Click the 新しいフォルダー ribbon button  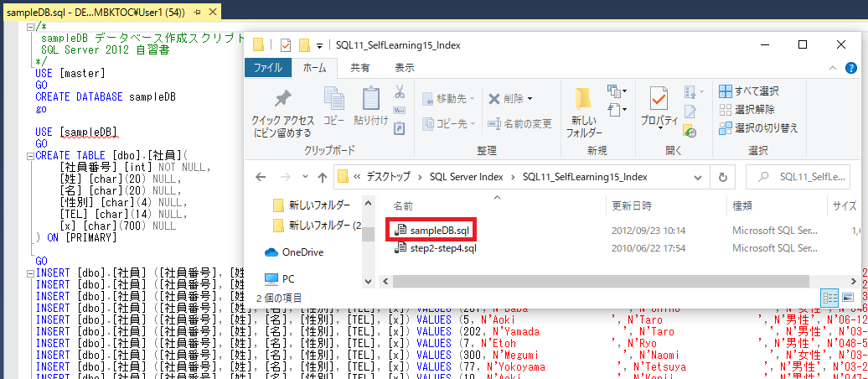tap(583, 112)
